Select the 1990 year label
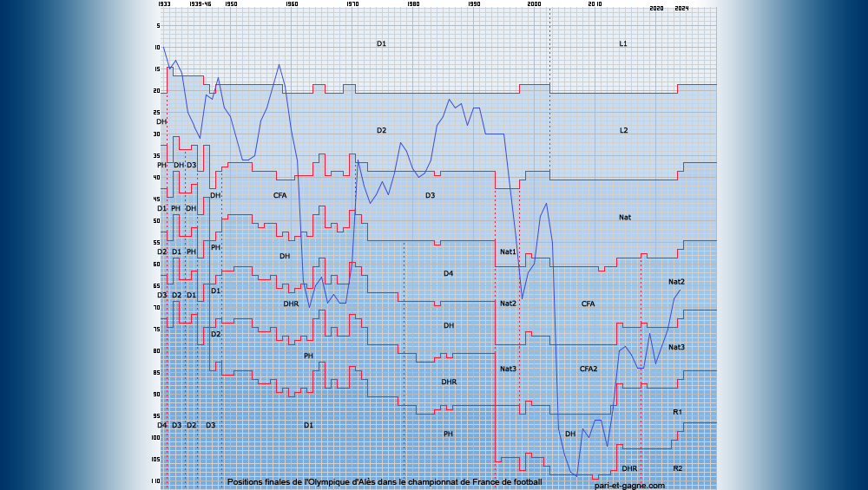 tap(474, 3)
